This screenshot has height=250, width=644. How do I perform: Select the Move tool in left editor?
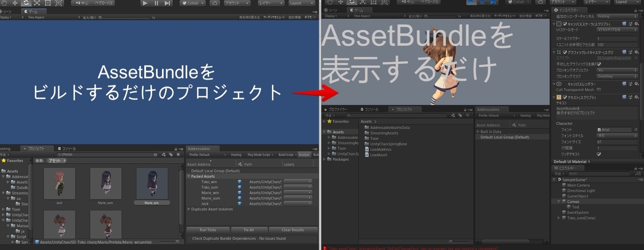(x=16, y=3)
